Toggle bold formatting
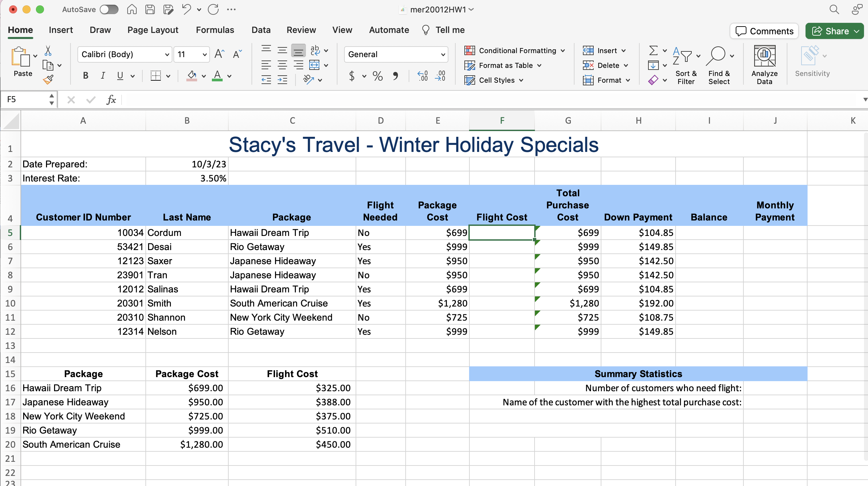Screen dimensions: 868x486 [x=85, y=76]
